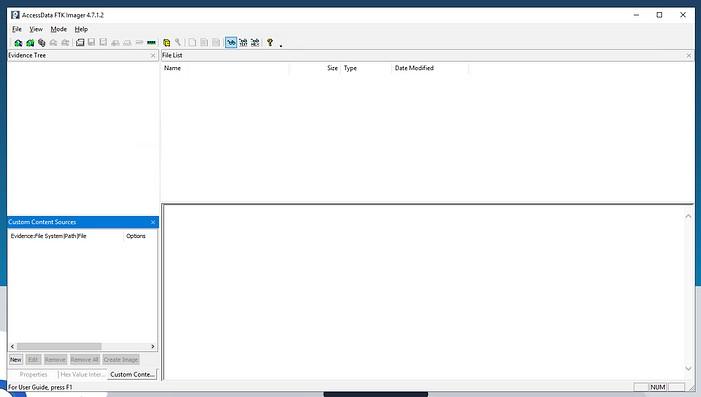
Task: Click the green Capture Memory icon
Action: tap(152, 42)
